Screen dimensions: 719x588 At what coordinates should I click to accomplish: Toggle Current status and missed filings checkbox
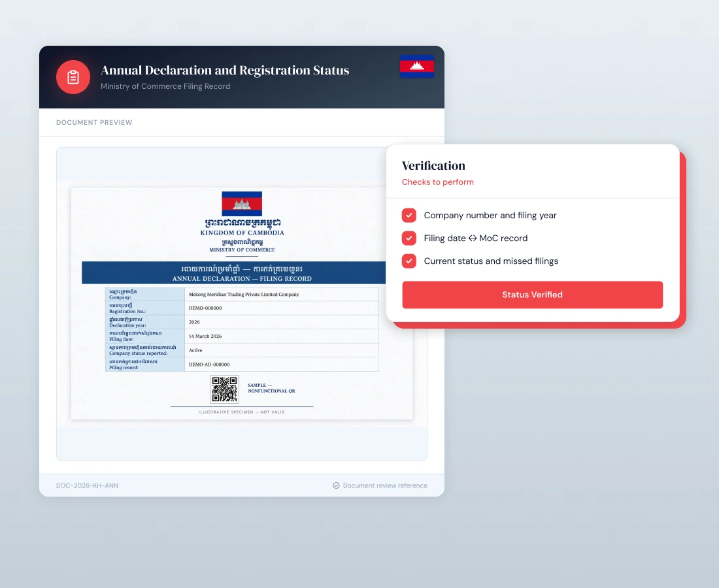pos(409,261)
